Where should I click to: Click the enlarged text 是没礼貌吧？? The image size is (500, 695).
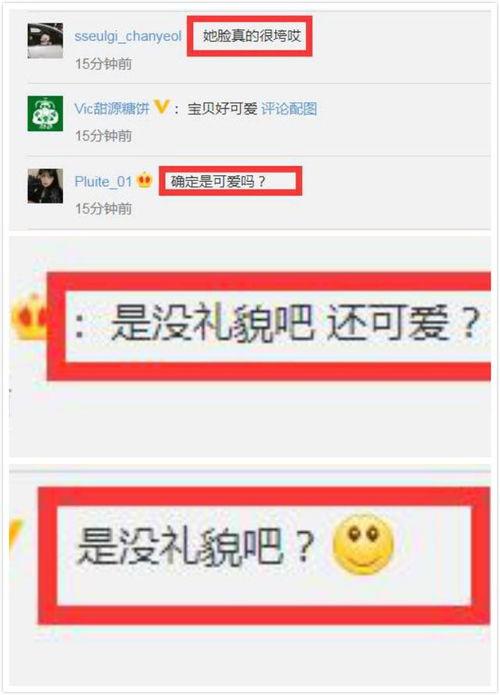click(196, 547)
